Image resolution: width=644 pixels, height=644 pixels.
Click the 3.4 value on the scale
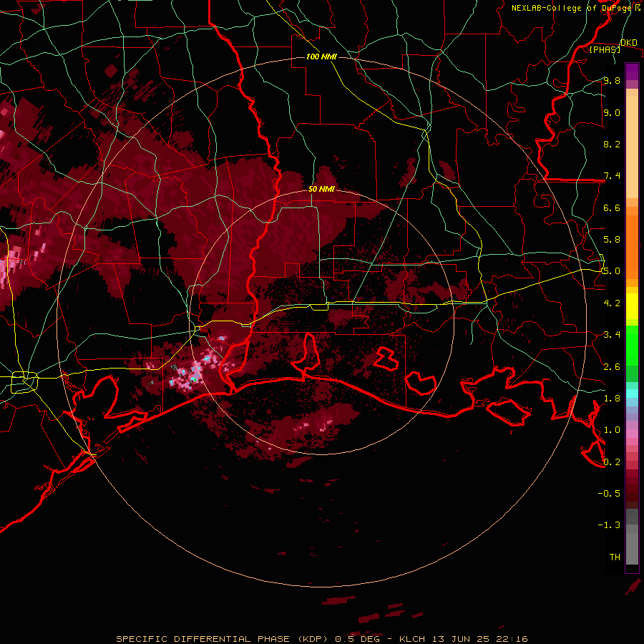[612, 335]
